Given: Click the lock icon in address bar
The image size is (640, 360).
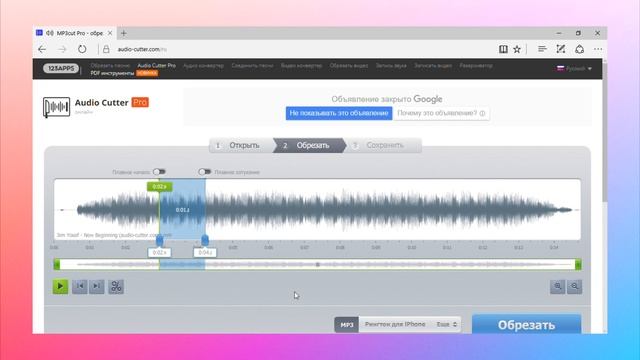Looking at the screenshot, I should 106,49.
